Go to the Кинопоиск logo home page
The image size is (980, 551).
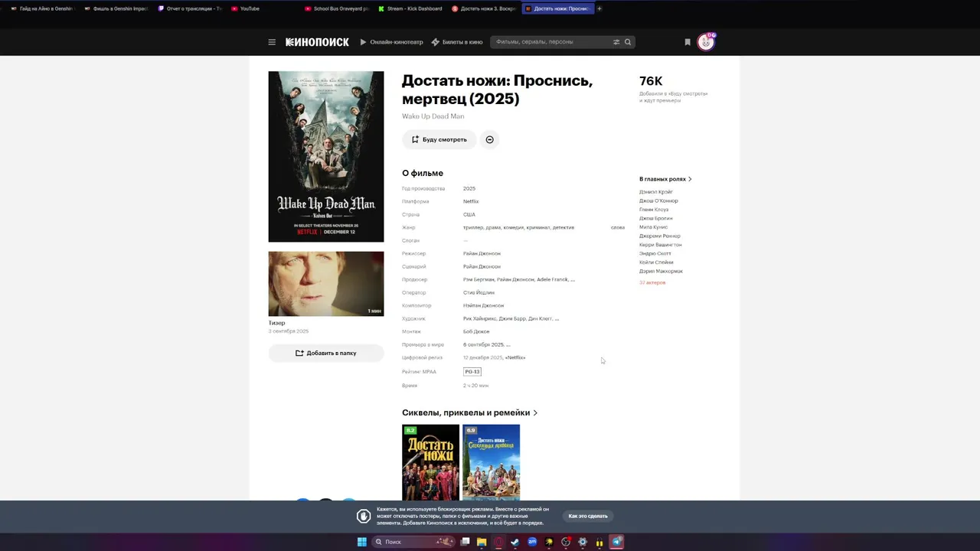(x=317, y=42)
